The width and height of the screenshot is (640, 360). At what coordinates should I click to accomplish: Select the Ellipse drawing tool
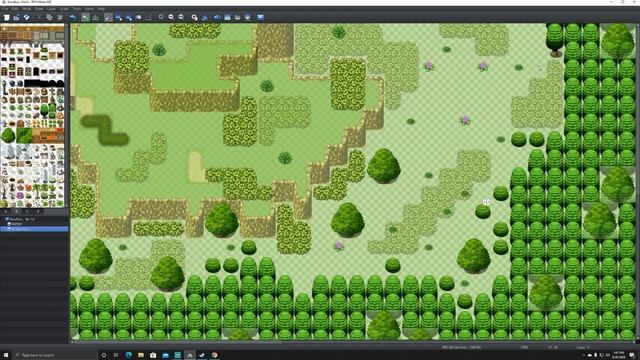pyautogui.click(x=129, y=17)
